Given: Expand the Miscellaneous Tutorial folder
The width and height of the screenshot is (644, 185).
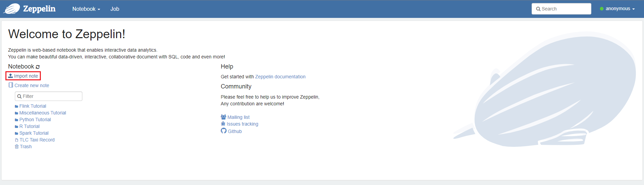Looking at the screenshot, I should tap(43, 113).
